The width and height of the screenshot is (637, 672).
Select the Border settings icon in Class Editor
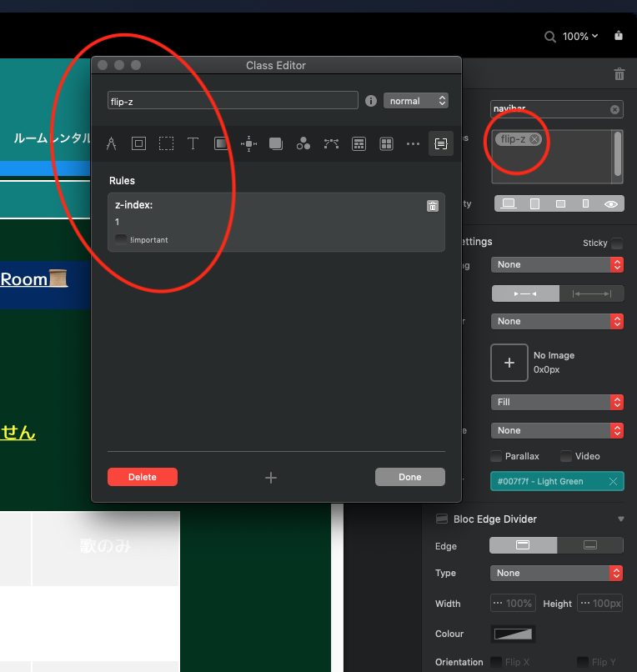[x=138, y=143]
